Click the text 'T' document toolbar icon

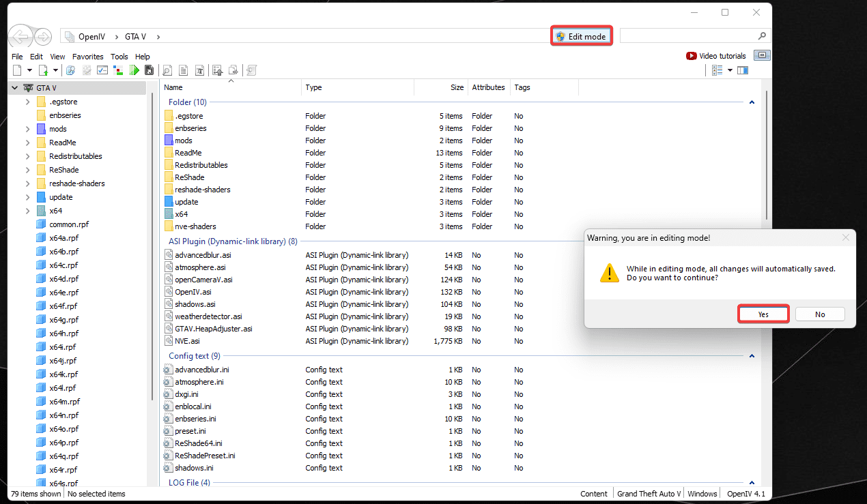pyautogui.click(x=200, y=70)
